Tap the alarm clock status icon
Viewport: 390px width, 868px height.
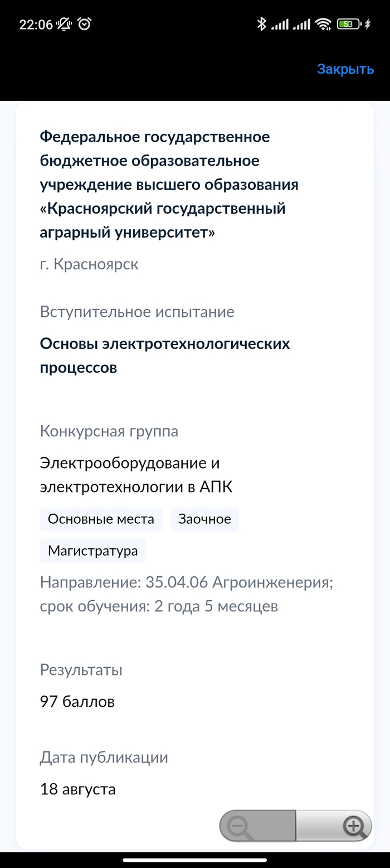click(85, 24)
